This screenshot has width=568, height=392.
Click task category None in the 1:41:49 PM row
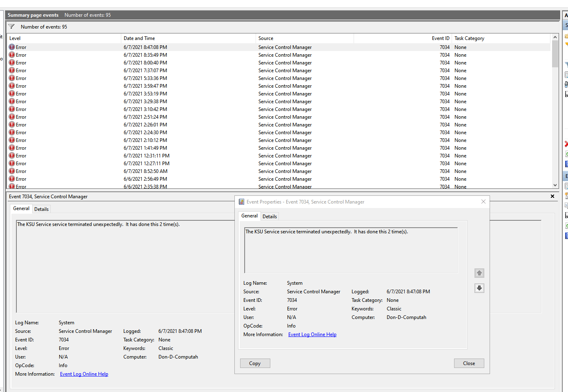point(460,148)
